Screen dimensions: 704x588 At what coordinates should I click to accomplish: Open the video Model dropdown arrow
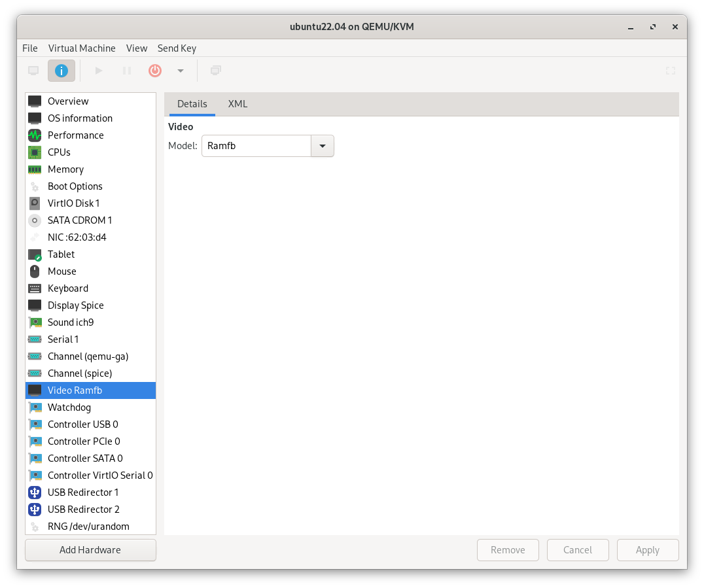coord(323,146)
